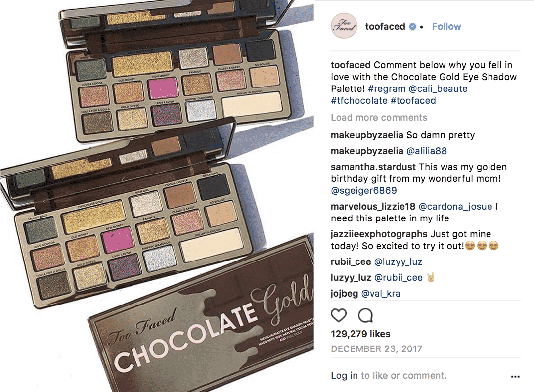This screenshot has width=534, height=392.
Task: Open the three-dot more options menu
Action: pyautogui.click(x=515, y=376)
